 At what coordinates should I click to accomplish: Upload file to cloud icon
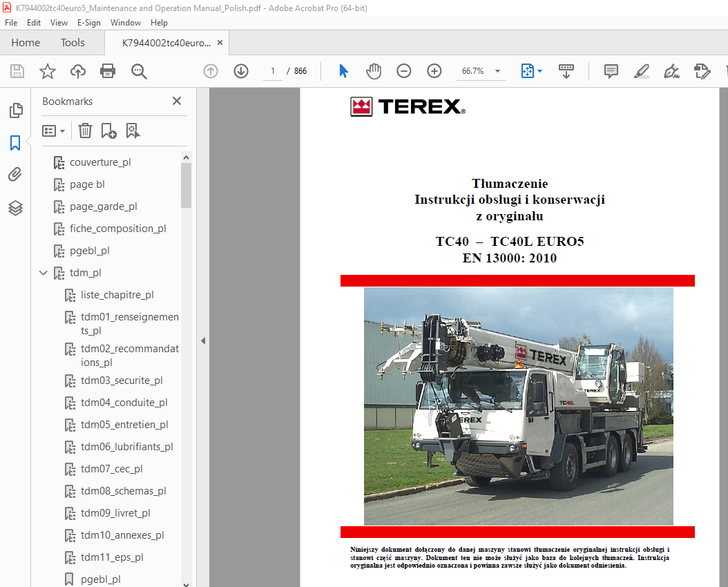78,71
